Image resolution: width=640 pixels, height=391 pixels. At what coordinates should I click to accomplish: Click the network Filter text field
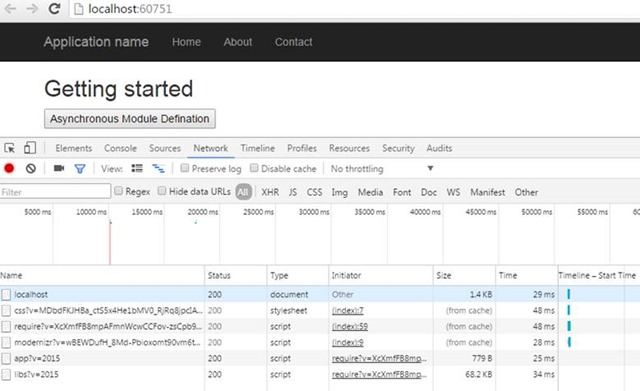[55, 191]
